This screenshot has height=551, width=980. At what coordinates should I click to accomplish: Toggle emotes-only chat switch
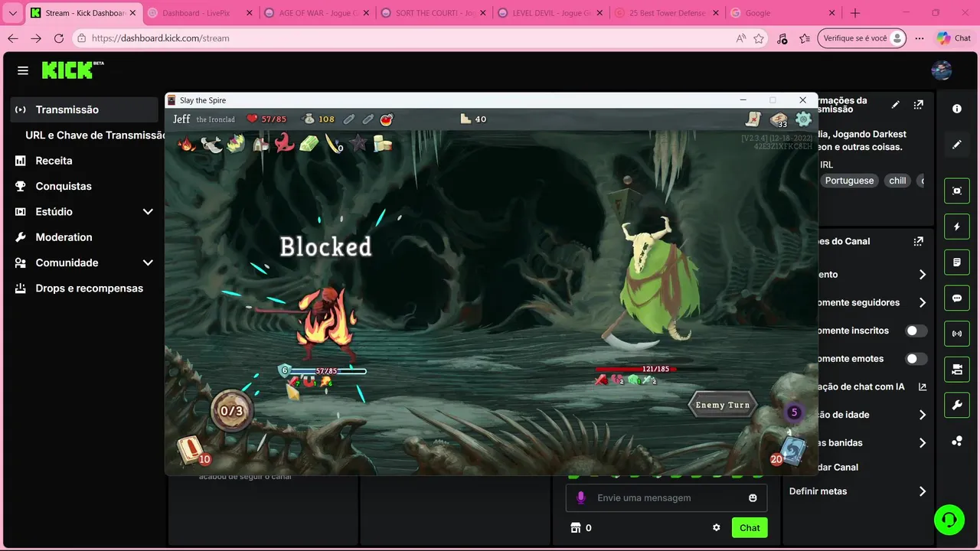pos(916,358)
